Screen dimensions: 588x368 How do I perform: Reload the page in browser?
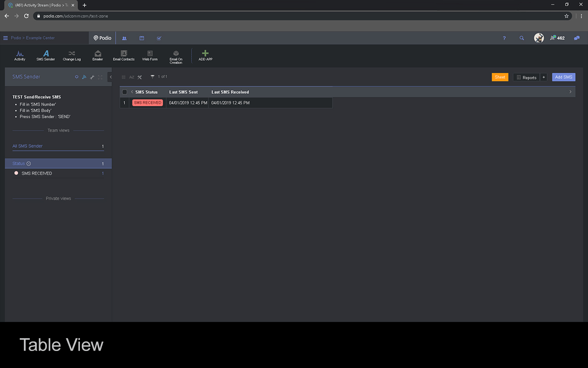(x=26, y=16)
